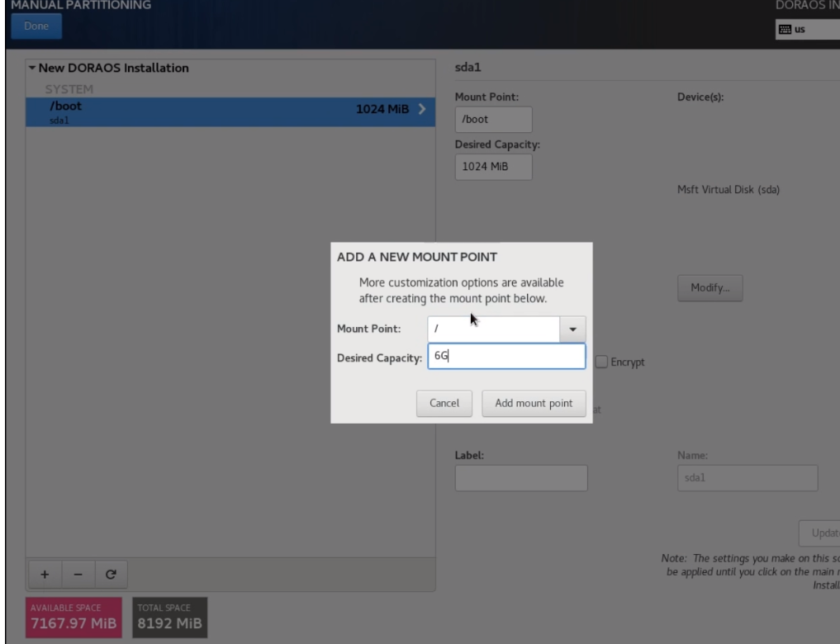
Task: Toggle the Encrypt checkbox
Action: pyautogui.click(x=601, y=362)
